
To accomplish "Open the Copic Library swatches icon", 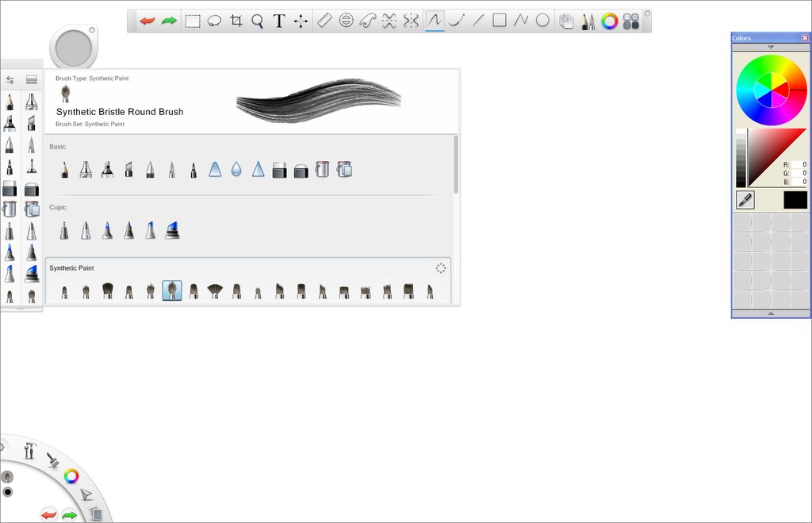I will pos(631,21).
